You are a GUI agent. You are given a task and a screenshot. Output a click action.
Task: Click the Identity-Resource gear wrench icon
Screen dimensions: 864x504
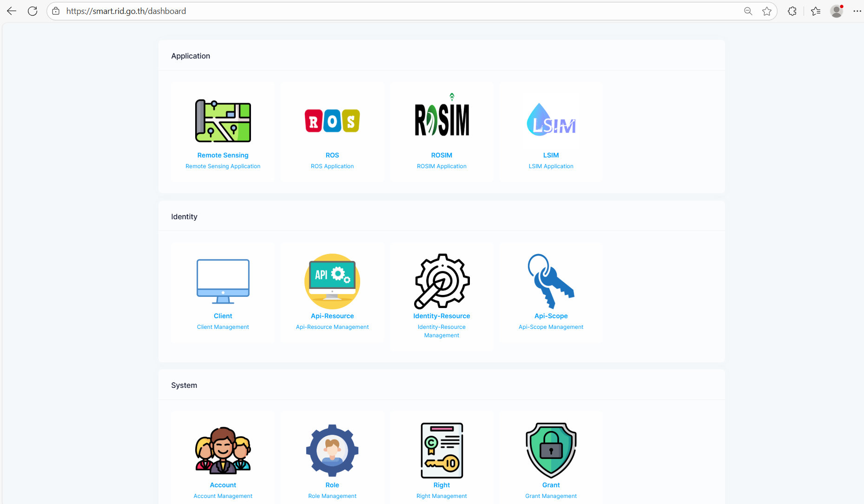(x=442, y=281)
